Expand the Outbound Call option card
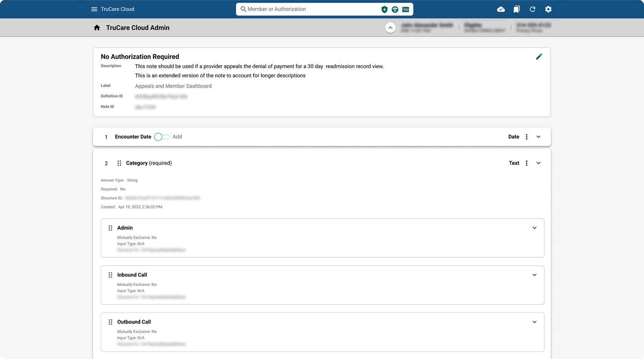This screenshot has height=359, width=644. click(x=534, y=322)
